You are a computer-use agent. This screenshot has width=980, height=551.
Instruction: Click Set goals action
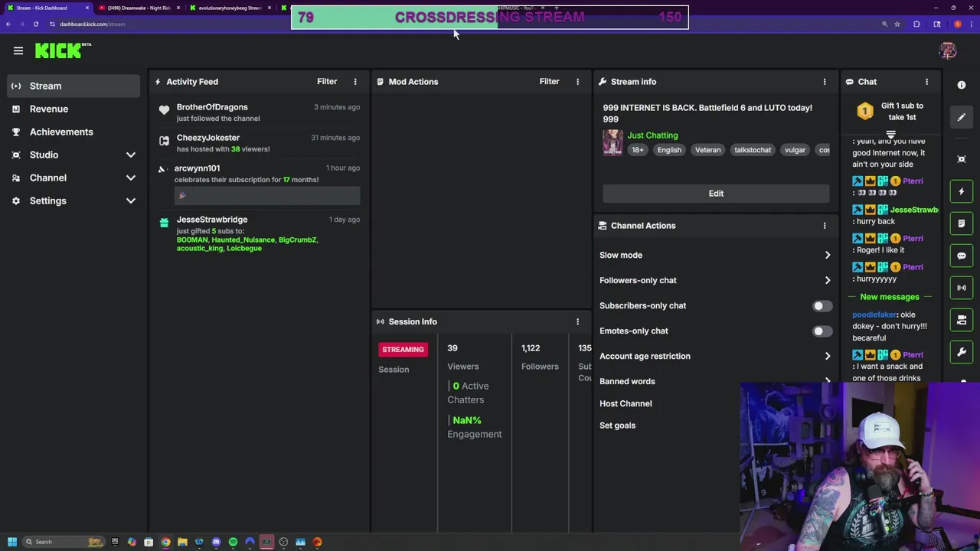tap(617, 425)
